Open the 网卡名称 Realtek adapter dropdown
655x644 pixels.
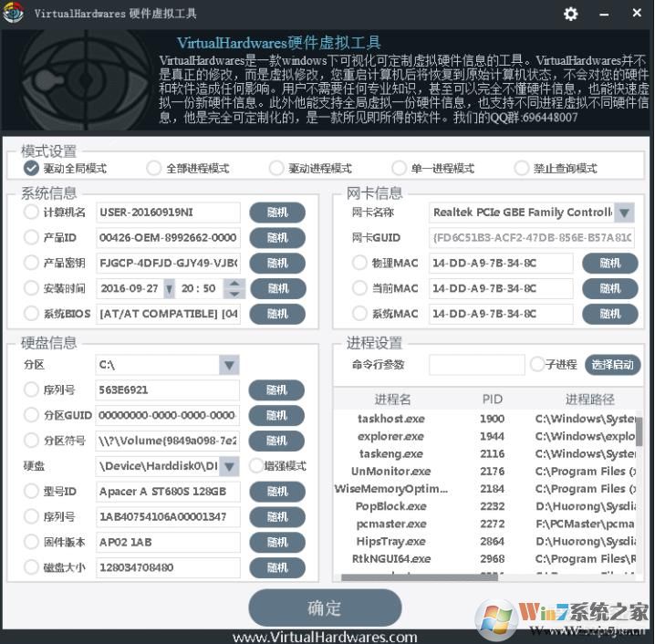point(625,213)
